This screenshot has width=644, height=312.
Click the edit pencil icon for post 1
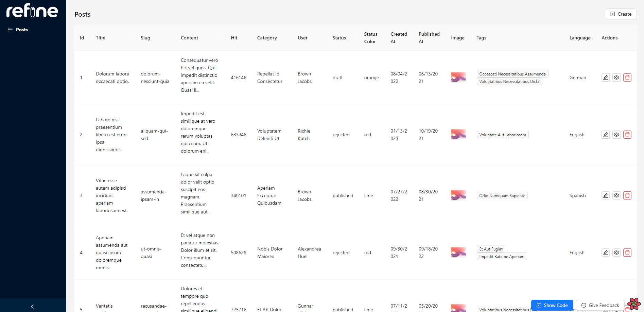pyautogui.click(x=605, y=77)
